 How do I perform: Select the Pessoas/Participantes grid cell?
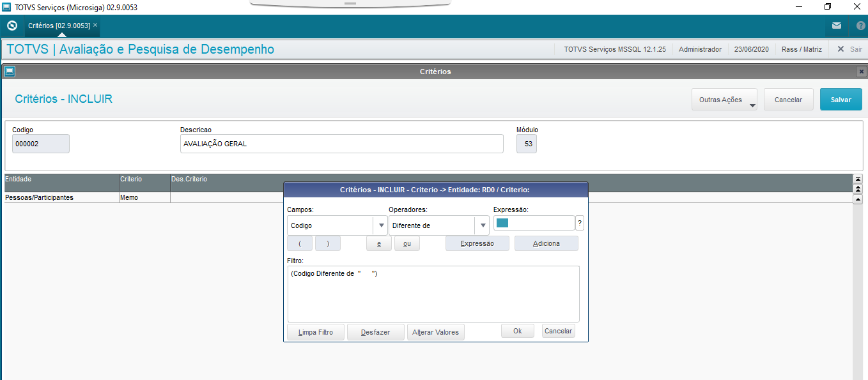click(x=61, y=197)
